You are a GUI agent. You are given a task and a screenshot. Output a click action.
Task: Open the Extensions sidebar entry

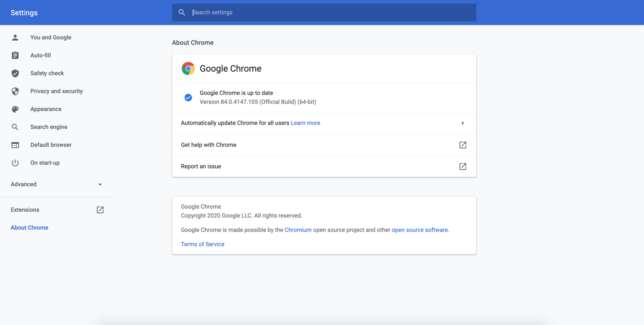pos(25,210)
